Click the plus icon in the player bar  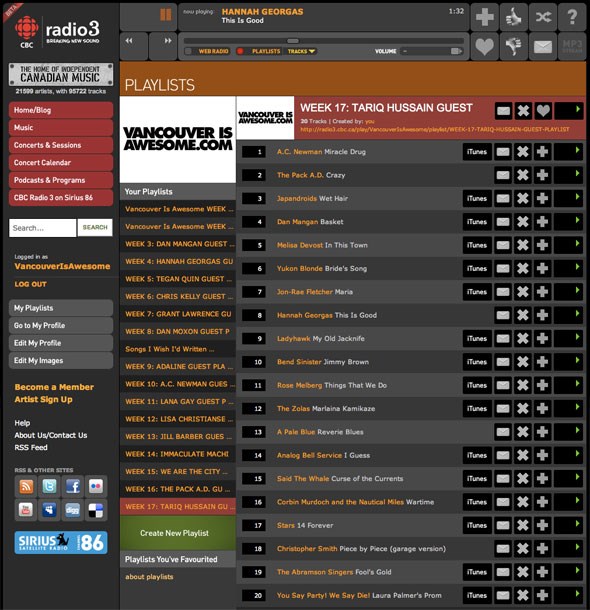pyautogui.click(x=485, y=17)
